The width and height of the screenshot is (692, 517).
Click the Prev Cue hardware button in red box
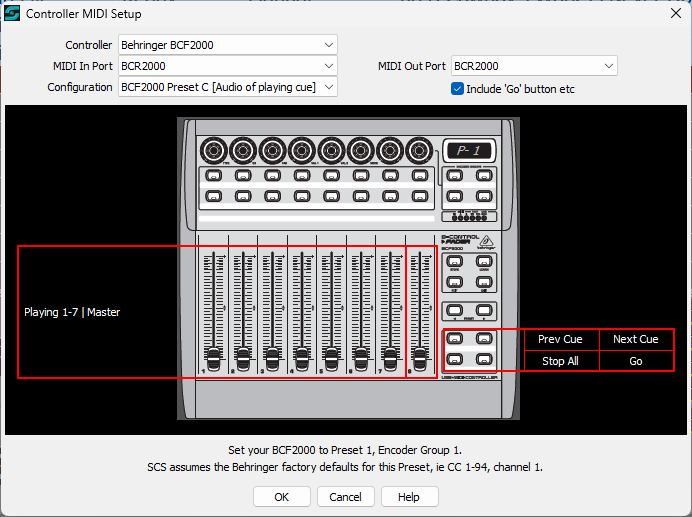pos(455,339)
